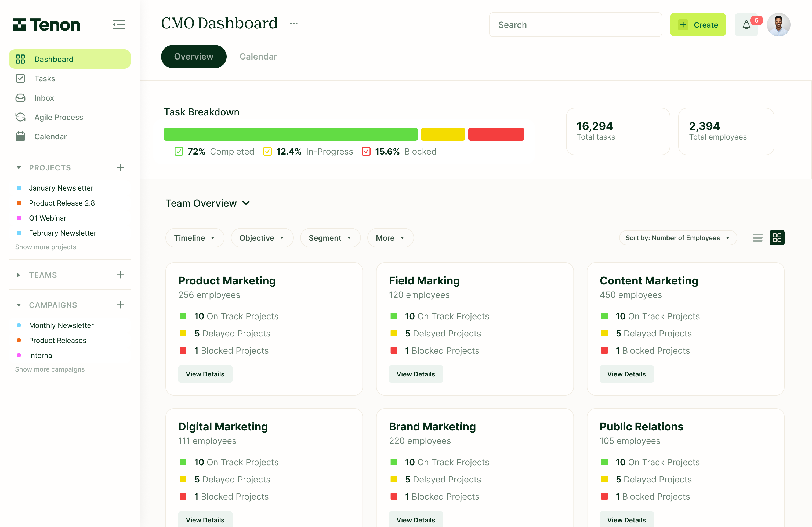
Task: Open the Timeline filter dropdown
Action: click(x=194, y=238)
